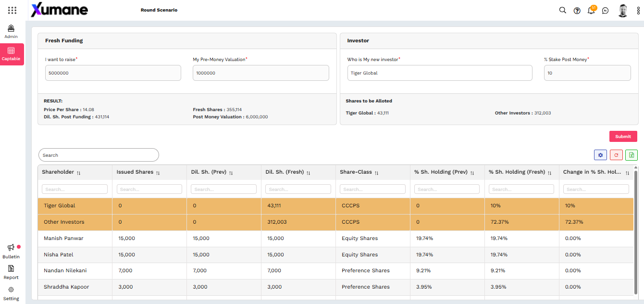This screenshot has height=304, width=644.
Task: Go to Admin in sidebar
Action: tap(11, 32)
